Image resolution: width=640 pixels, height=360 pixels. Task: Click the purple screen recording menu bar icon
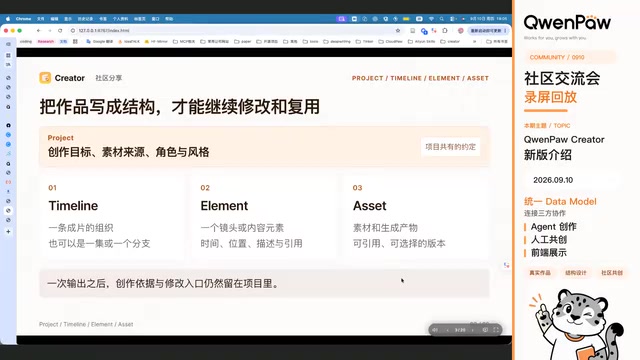[x=342, y=19]
